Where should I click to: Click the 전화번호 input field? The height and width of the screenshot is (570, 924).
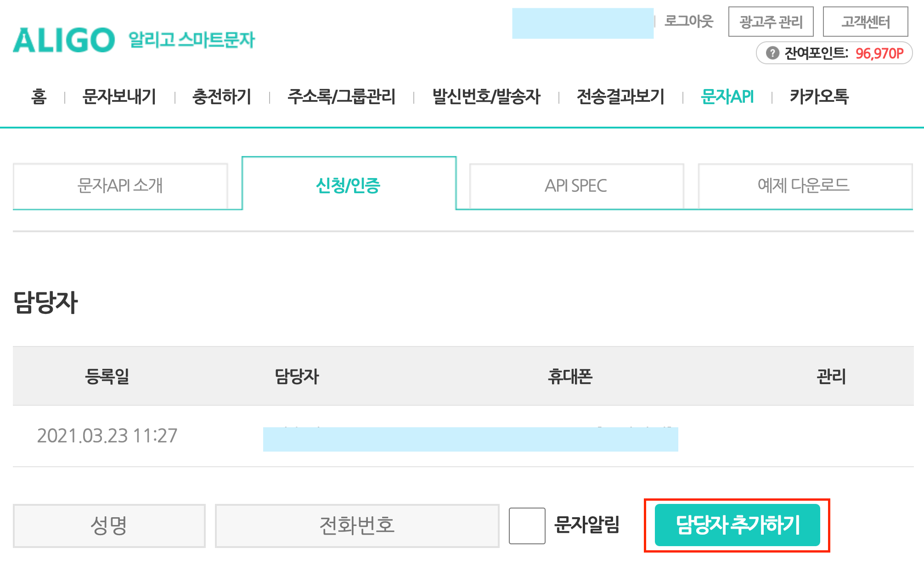click(x=357, y=525)
